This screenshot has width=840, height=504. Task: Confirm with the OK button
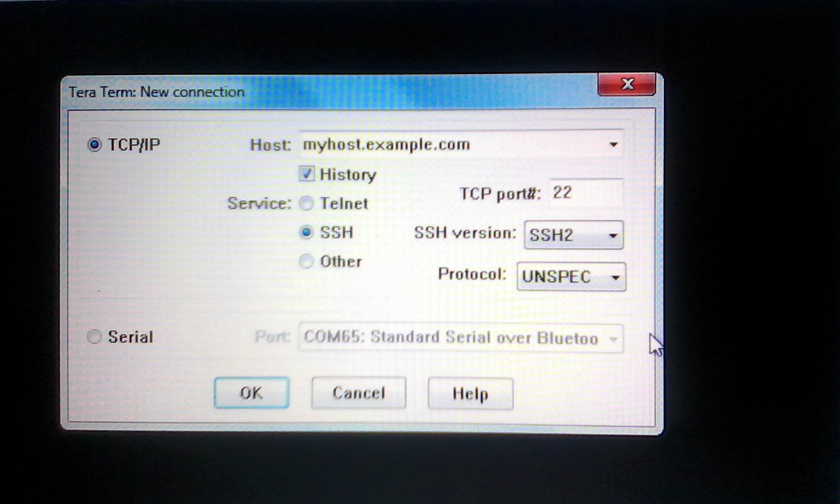[x=252, y=393]
